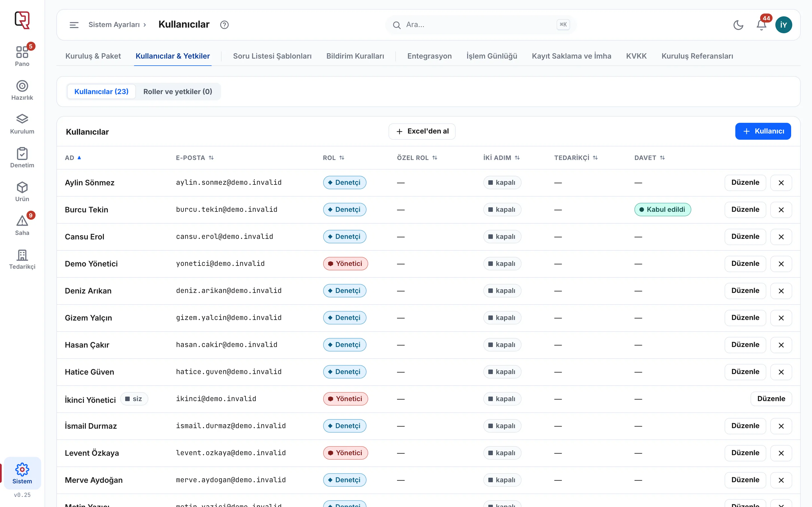Click the help question mark icon
Viewport: 812px width, 507px height.
[224, 25]
